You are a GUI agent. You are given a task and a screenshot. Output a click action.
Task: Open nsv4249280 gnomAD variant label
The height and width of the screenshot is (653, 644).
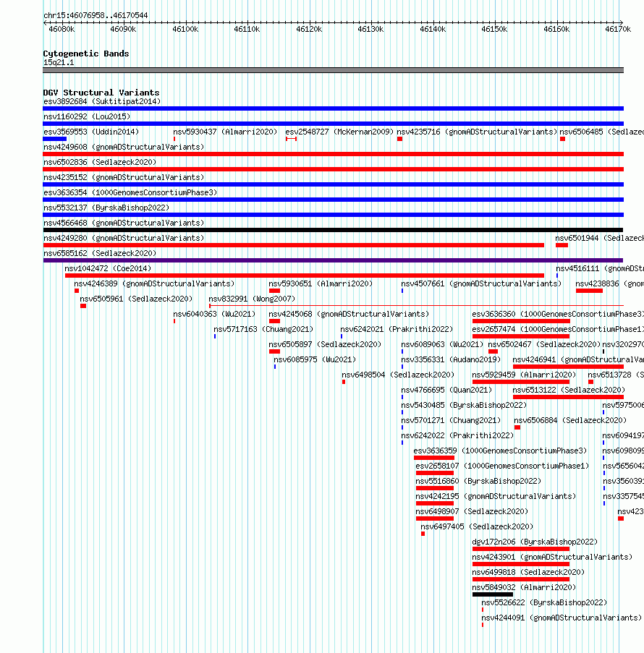pyautogui.click(x=124, y=238)
